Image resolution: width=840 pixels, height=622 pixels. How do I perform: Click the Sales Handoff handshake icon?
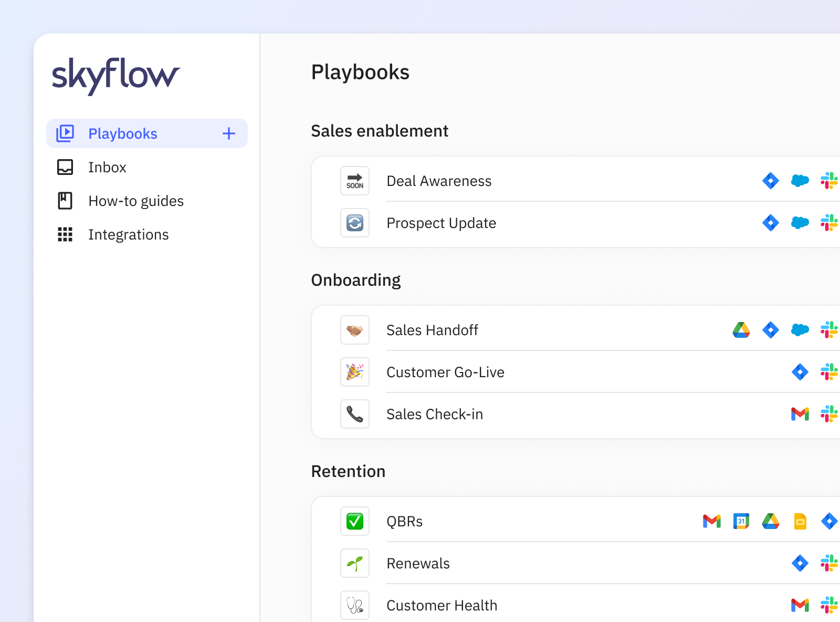[x=355, y=330]
